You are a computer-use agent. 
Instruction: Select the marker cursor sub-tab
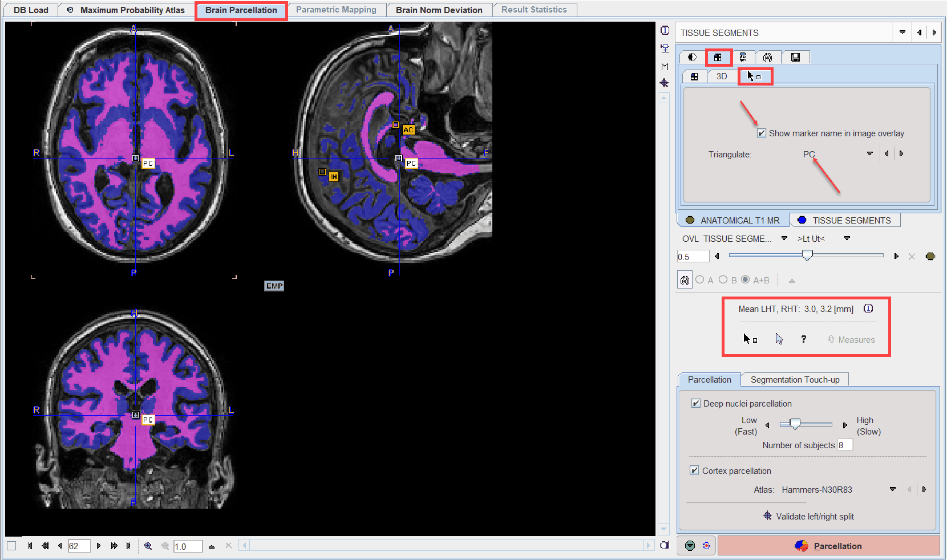point(754,76)
